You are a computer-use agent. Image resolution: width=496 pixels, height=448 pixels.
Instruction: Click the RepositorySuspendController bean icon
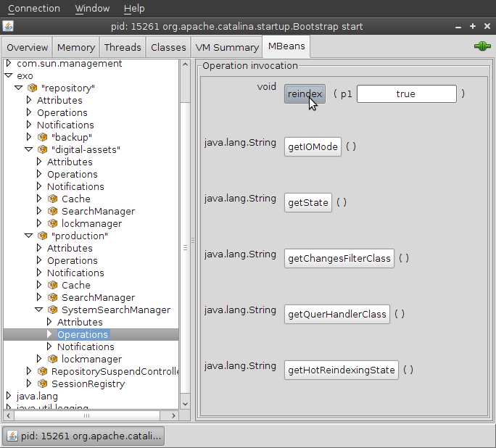42,371
